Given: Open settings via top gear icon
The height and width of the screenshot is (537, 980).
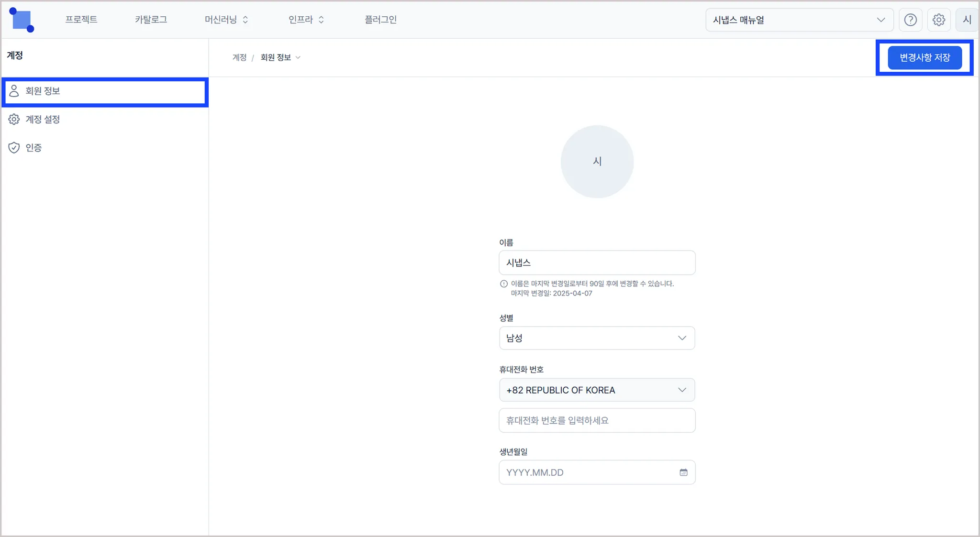Looking at the screenshot, I should (938, 20).
